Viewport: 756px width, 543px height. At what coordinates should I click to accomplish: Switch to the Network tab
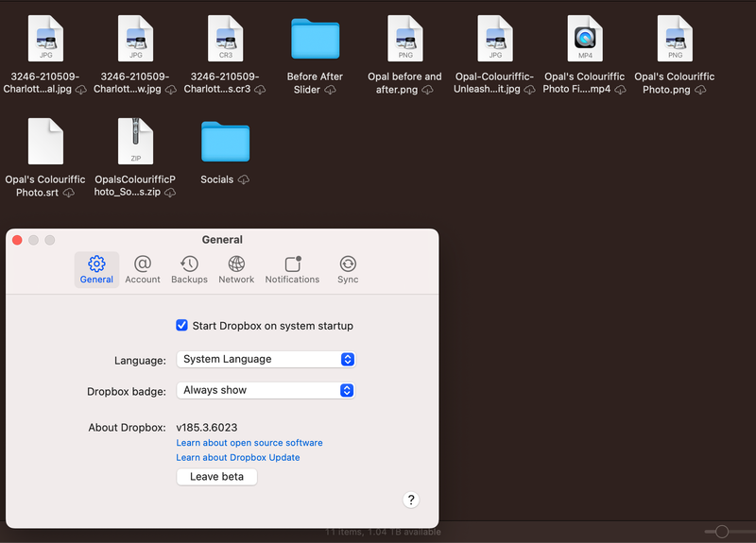236,270
